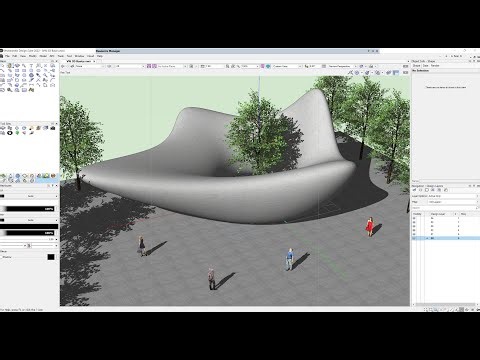480x360 pixels.
Task: Open the View menu
Action: click(x=23, y=56)
